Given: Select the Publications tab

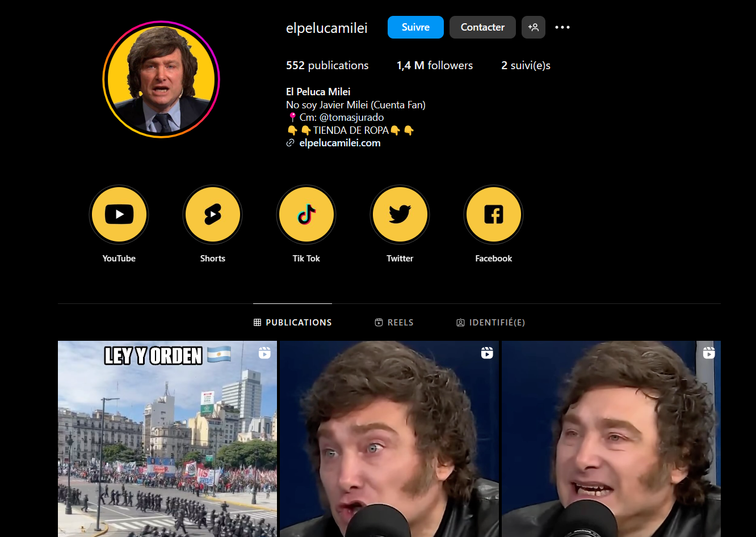Looking at the screenshot, I should coord(293,323).
